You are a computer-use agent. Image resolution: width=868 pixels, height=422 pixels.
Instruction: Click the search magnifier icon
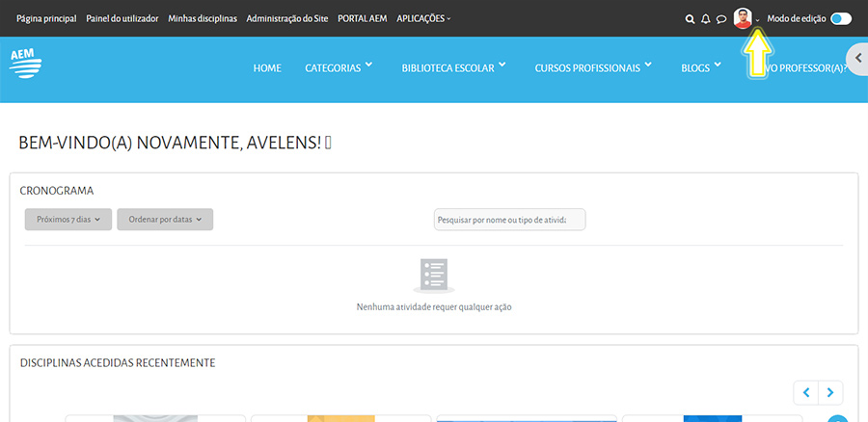pos(690,18)
